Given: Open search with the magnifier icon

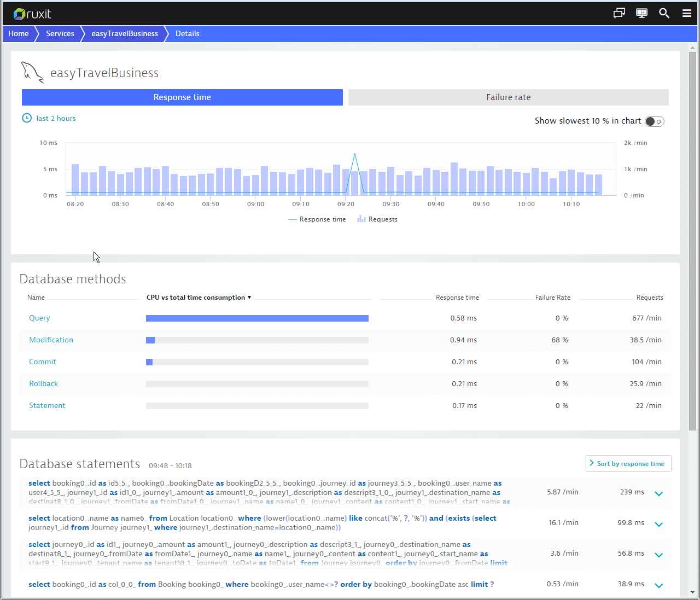Looking at the screenshot, I should (664, 13).
